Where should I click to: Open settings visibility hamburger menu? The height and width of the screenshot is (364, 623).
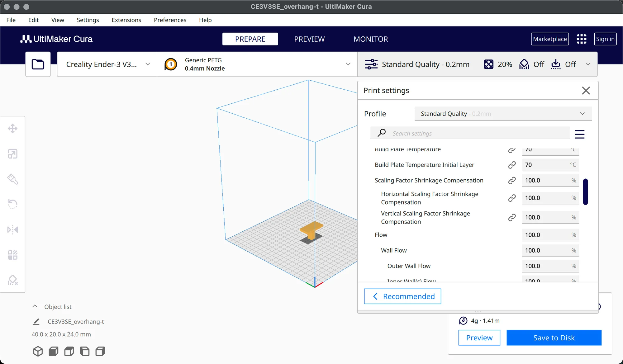point(580,134)
